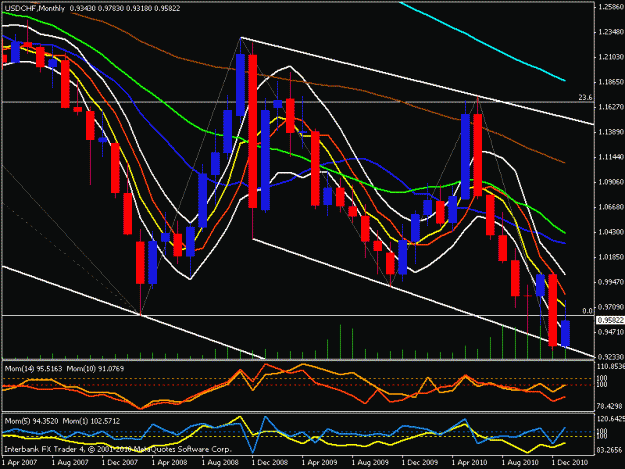Click the 1.21030 price axis label
The height and width of the screenshot is (469, 625).
click(611, 57)
